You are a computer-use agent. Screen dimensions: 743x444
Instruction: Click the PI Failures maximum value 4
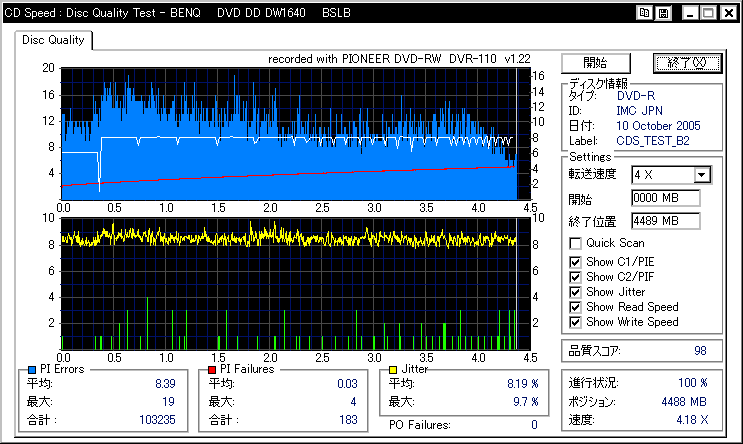pyautogui.click(x=353, y=402)
